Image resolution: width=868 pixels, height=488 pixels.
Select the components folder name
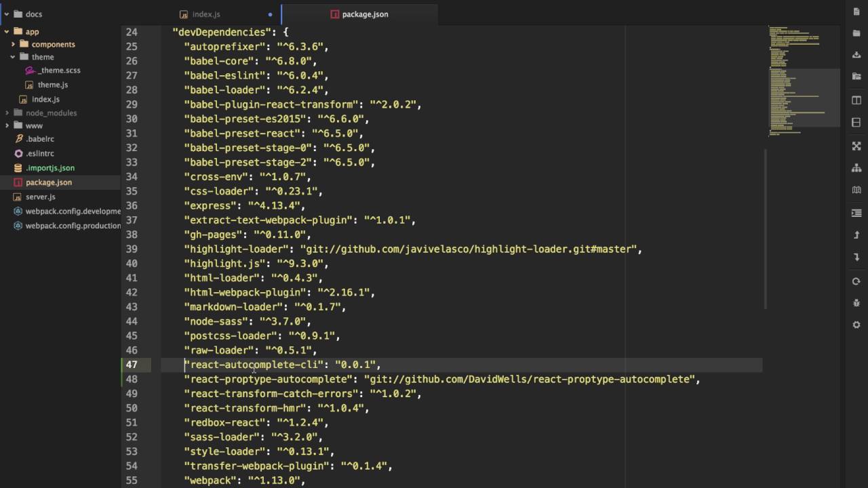54,44
